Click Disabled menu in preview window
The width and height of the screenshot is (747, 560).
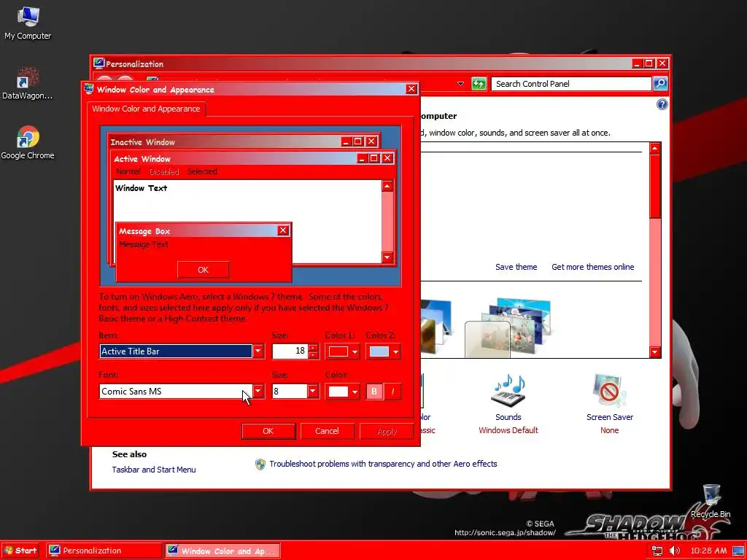[x=164, y=171]
